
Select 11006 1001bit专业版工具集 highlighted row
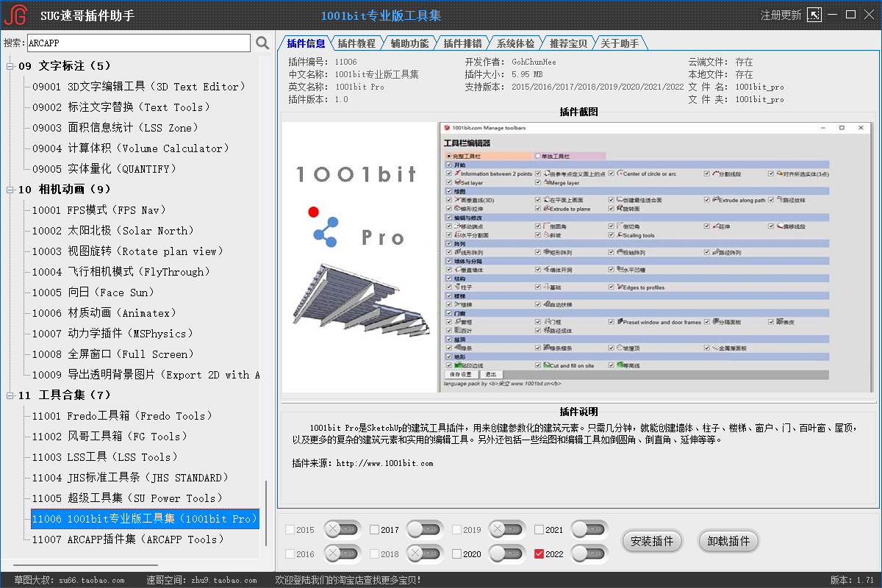pos(145,519)
